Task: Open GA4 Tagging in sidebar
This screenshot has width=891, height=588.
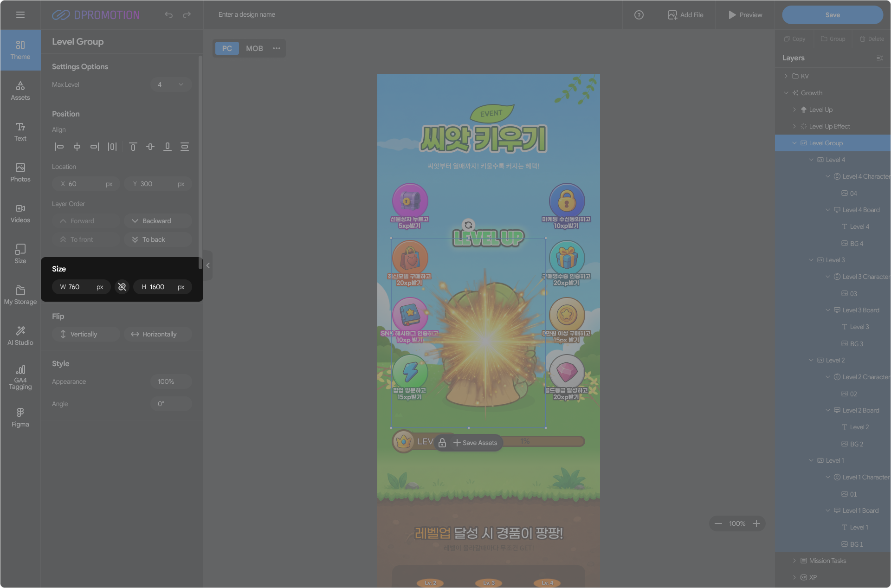Action: 20,378
